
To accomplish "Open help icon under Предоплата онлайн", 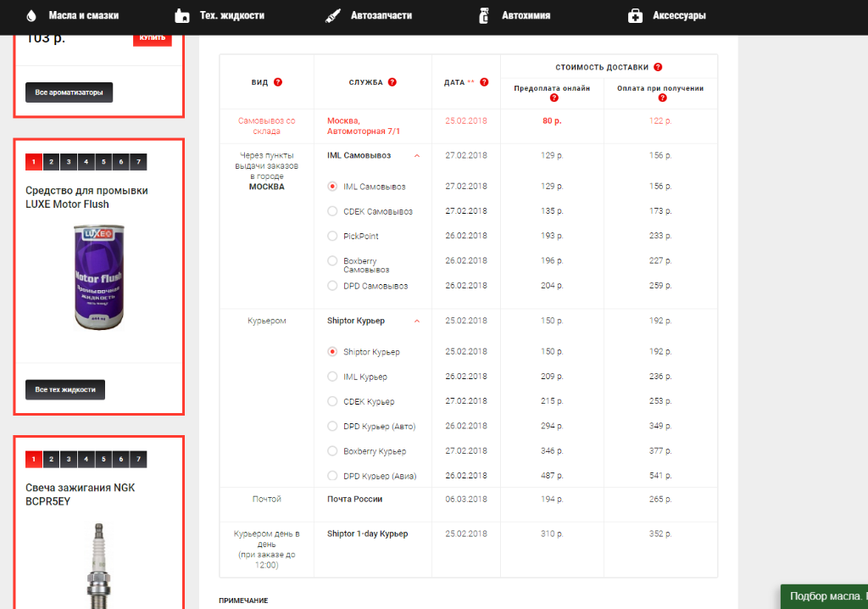I will pyautogui.click(x=554, y=98).
